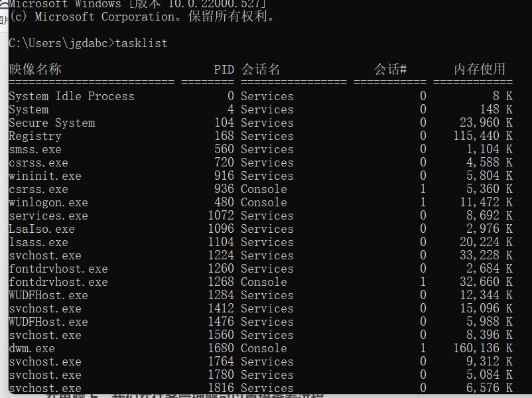Select the Secure System process name
Image resolution: width=532 pixels, height=398 pixels.
52,123
